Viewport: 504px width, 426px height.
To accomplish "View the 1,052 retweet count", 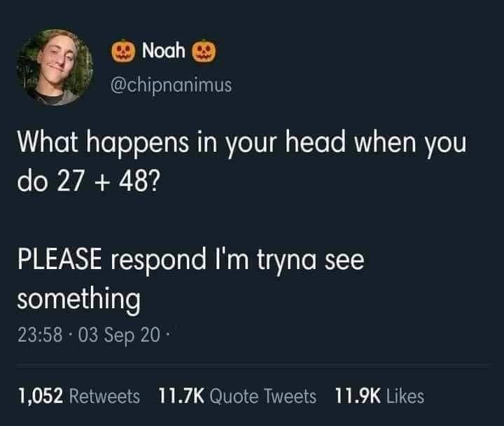I will (40, 396).
